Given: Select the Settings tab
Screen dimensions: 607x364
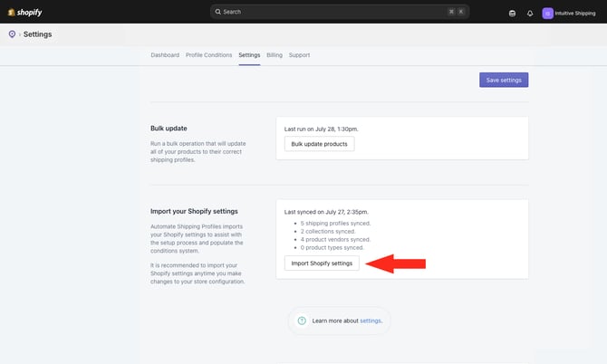Looking at the screenshot, I should 249,55.
